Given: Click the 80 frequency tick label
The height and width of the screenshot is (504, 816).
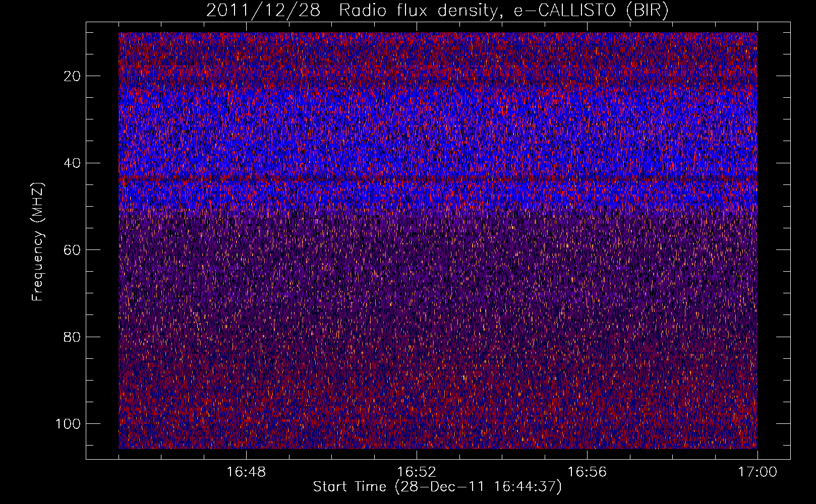Looking at the screenshot, I should click(x=73, y=337).
